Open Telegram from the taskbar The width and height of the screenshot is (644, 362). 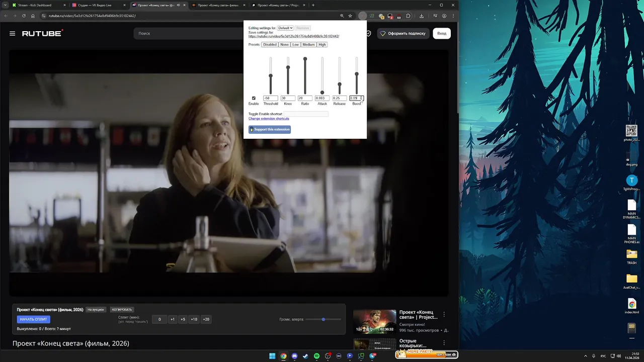pyautogui.click(x=372, y=356)
